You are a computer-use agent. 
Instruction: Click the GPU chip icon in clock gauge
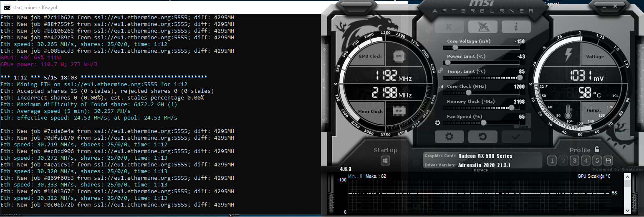pos(399,56)
